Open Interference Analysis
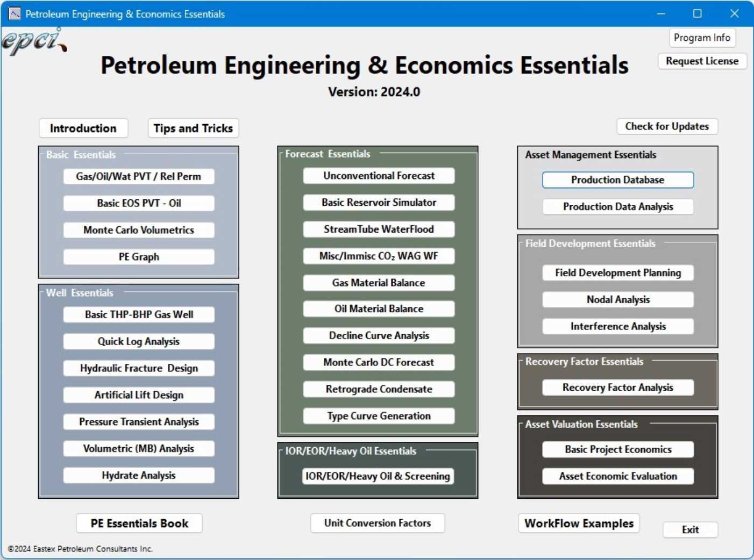The height and width of the screenshot is (560, 754). [618, 327]
